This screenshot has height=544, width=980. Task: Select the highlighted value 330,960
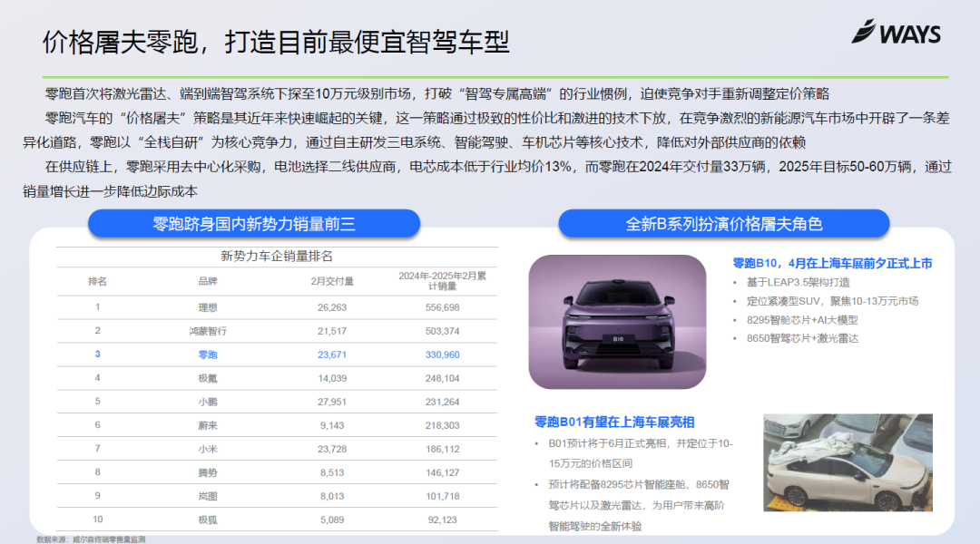443,355
